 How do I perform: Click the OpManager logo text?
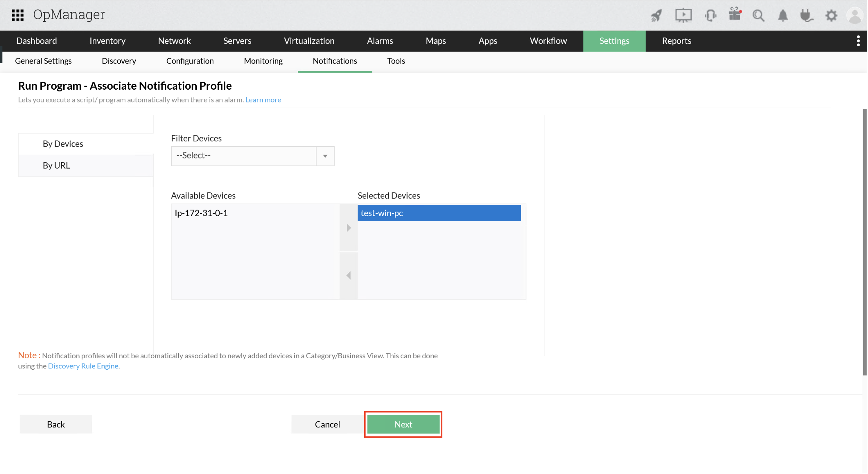[69, 15]
